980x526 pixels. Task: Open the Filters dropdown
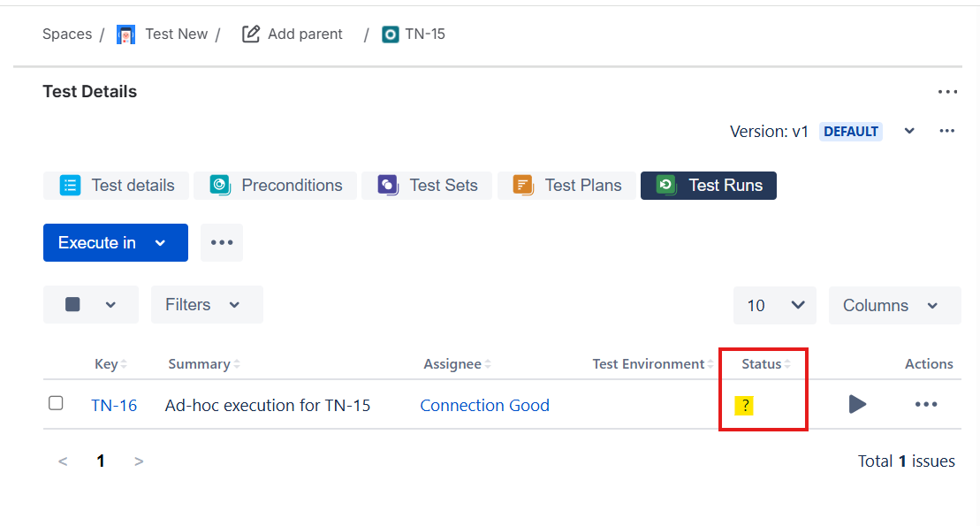[x=206, y=305]
